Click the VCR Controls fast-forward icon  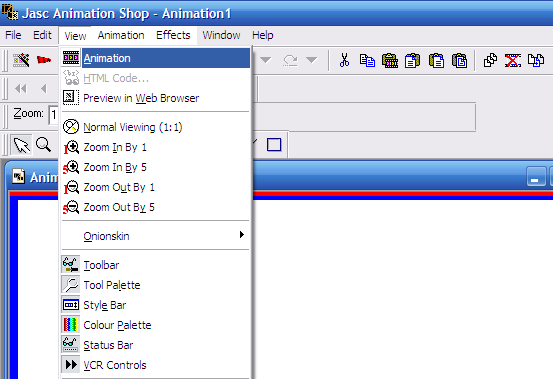71,365
